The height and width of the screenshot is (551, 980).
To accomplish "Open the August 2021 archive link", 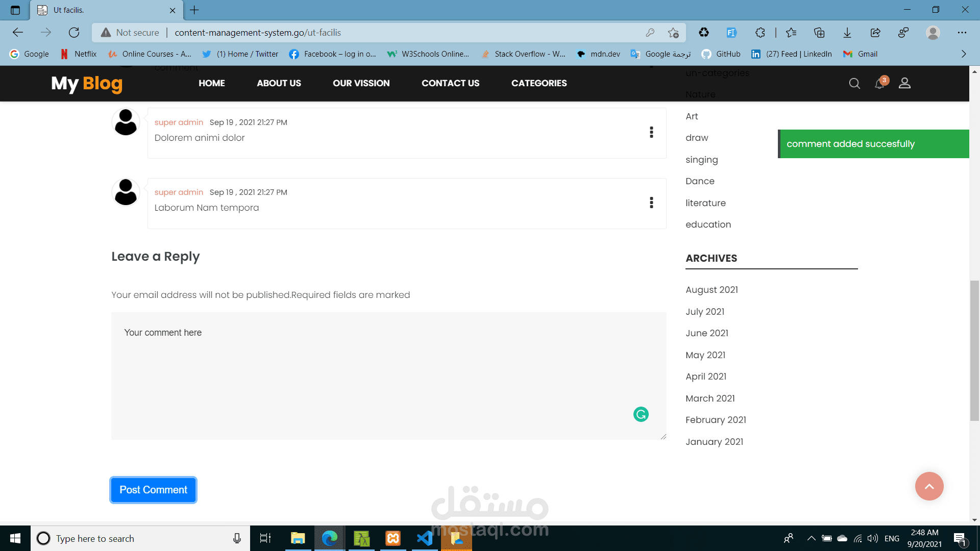I will 712,290.
